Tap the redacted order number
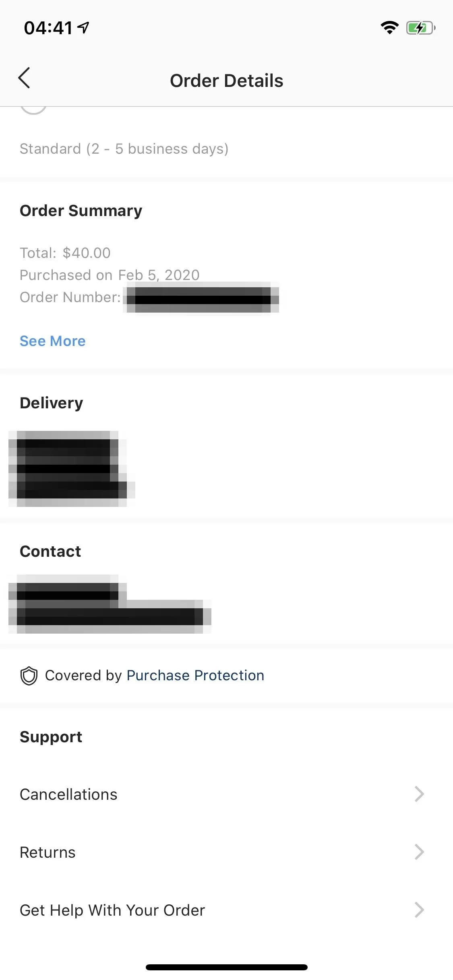This screenshot has width=453, height=980. pyautogui.click(x=201, y=298)
